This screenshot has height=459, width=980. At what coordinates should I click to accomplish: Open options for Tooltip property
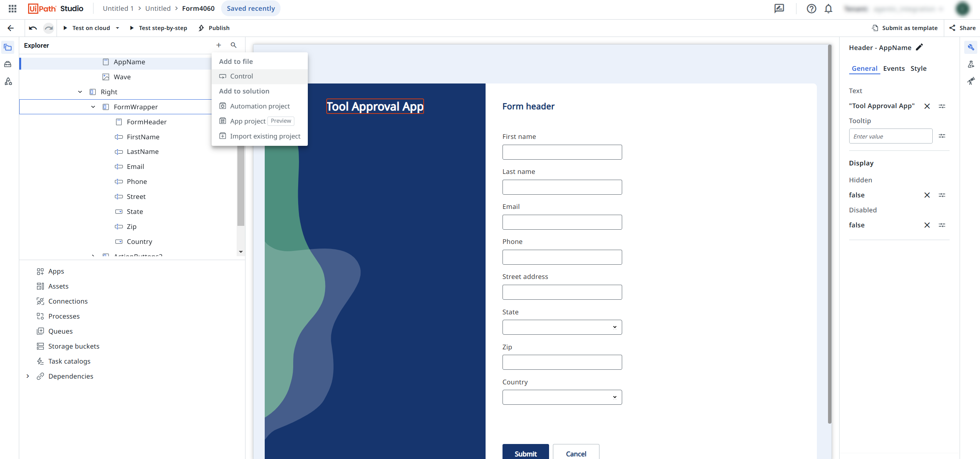(x=942, y=136)
